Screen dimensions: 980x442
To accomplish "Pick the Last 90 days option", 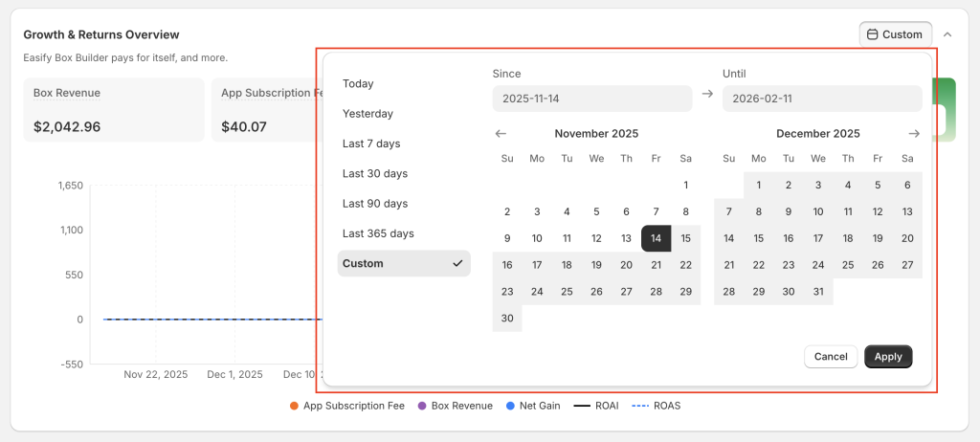I will 375,204.
